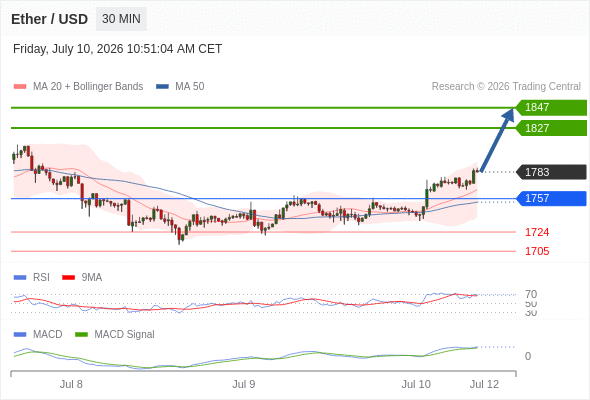Click the Jul 10 time axis label

(x=416, y=384)
